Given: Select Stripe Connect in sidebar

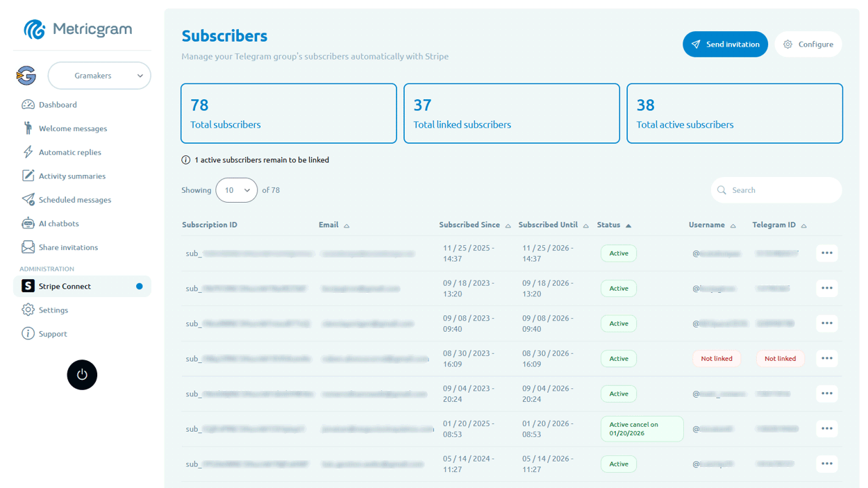Looking at the screenshot, I should (82, 286).
